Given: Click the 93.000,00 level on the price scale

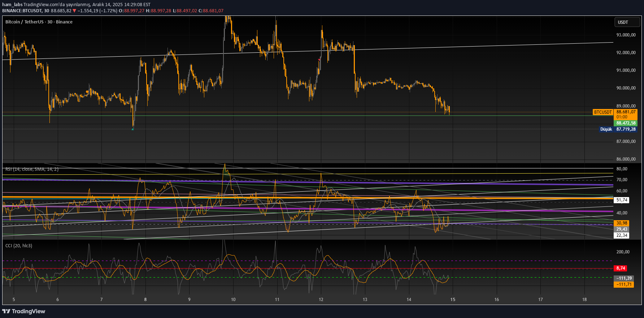Looking at the screenshot, I should pos(626,35).
